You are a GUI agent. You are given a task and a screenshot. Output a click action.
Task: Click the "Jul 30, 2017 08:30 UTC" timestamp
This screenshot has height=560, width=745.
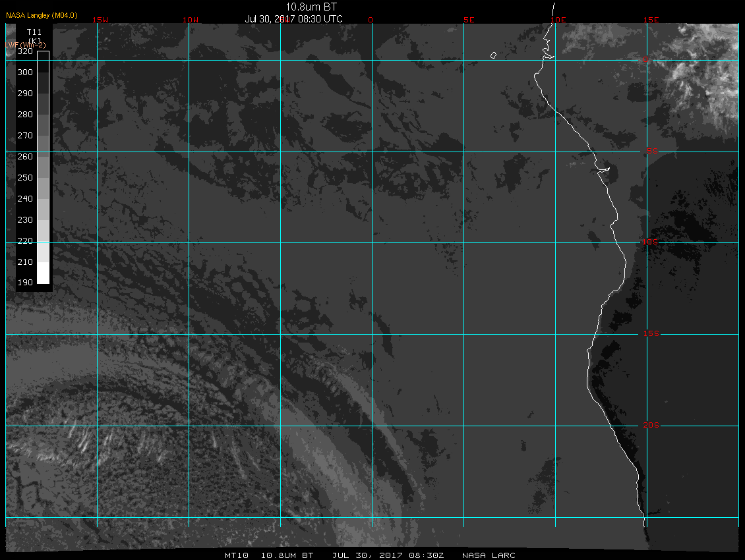click(293, 19)
